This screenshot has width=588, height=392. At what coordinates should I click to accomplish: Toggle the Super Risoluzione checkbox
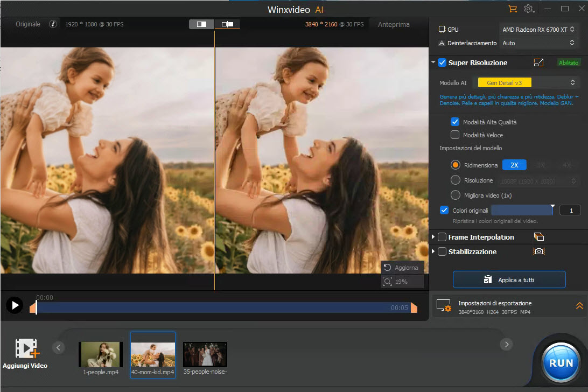pos(442,62)
